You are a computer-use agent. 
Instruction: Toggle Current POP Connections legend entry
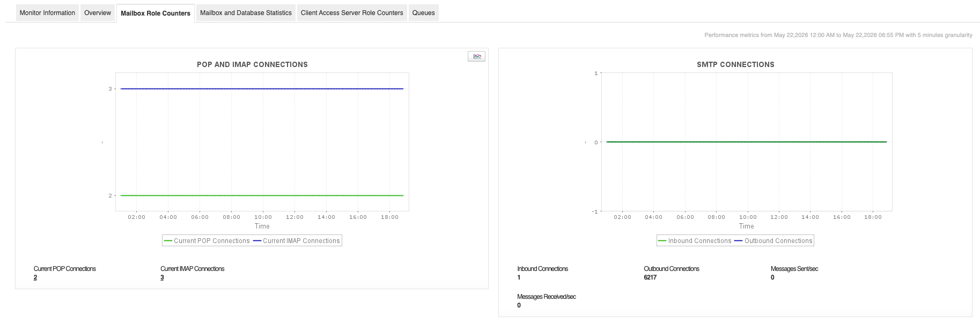coord(207,241)
